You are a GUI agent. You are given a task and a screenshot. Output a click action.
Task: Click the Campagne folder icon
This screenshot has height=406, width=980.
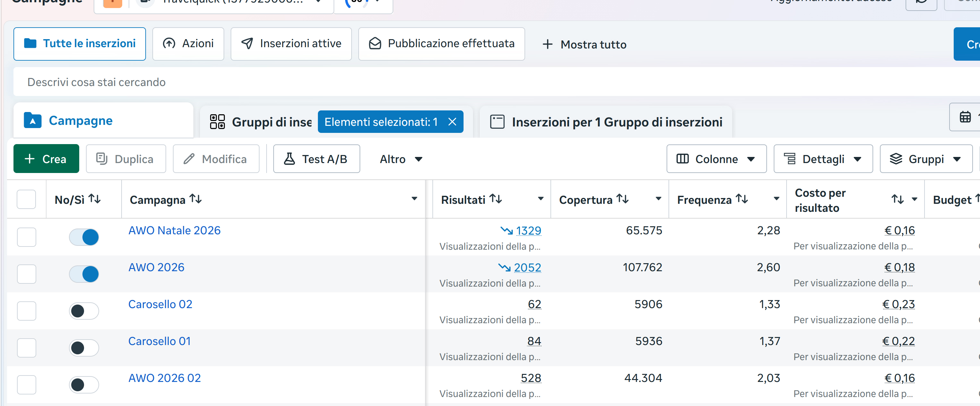(x=33, y=120)
